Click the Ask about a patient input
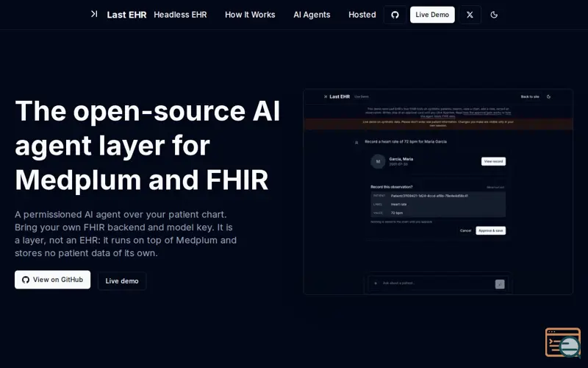This screenshot has height=368, width=588. (x=437, y=283)
